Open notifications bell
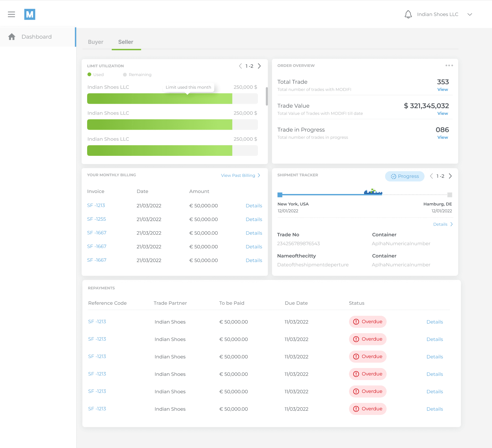492x448 pixels. pos(408,14)
